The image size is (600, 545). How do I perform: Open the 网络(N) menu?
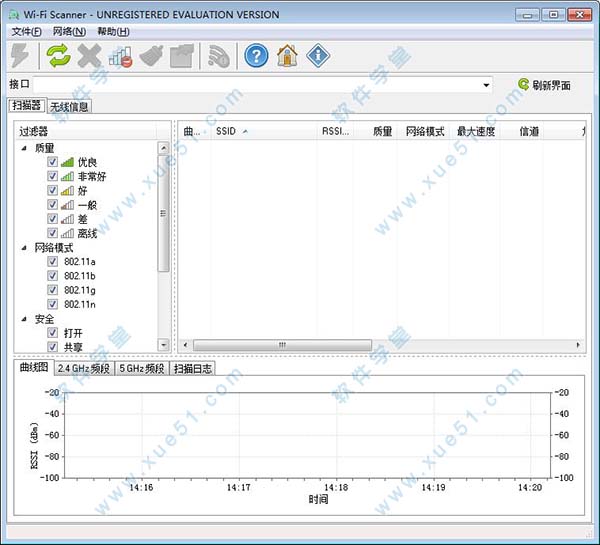69,31
